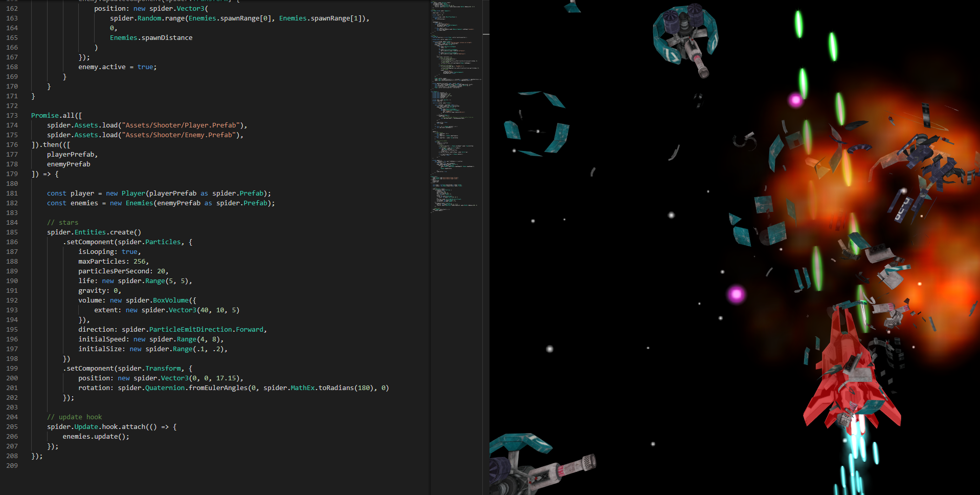
Task: Click the // stars comment
Action: pos(62,222)
